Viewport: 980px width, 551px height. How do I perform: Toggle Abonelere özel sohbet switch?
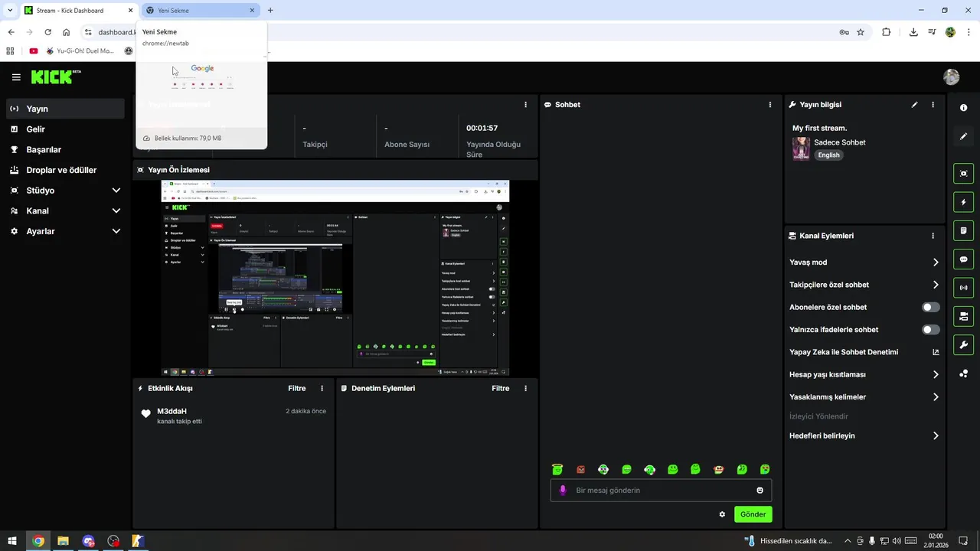tap(931, 307)
